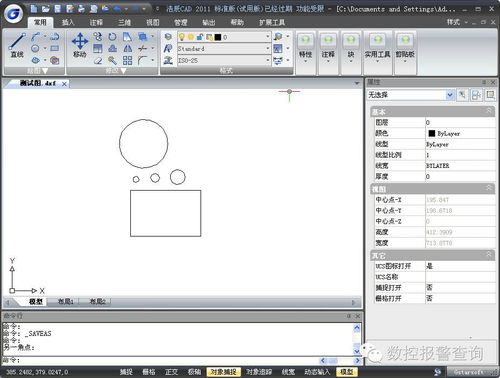500x378 pixels.
Task: Toggle ortho mode (正交) in status bar
Action: click(171, 372)
